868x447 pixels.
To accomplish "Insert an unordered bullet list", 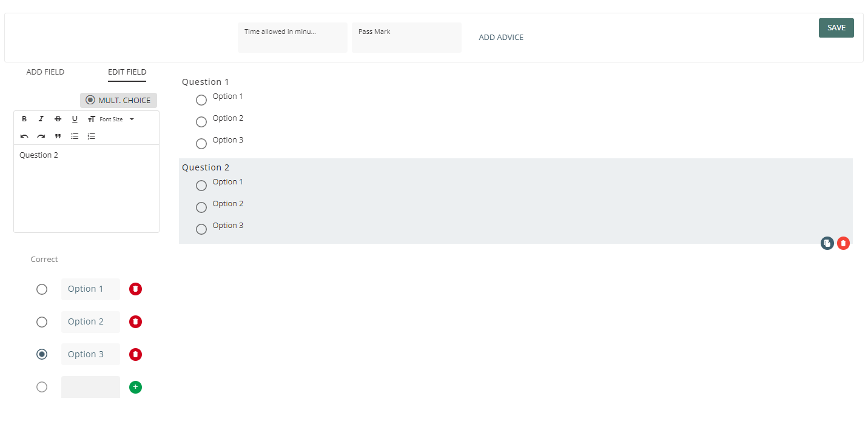I will [x=75, y=136].
